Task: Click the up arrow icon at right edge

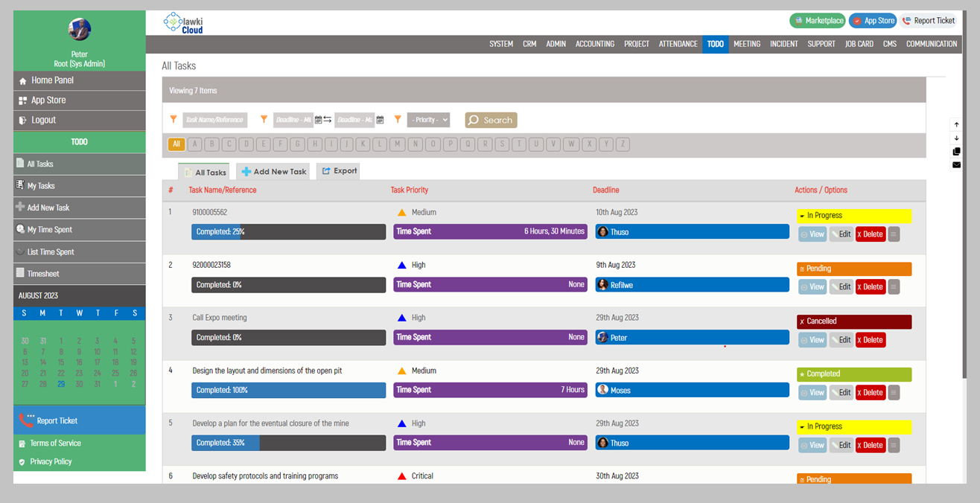Action: click(x=957, y=125)
